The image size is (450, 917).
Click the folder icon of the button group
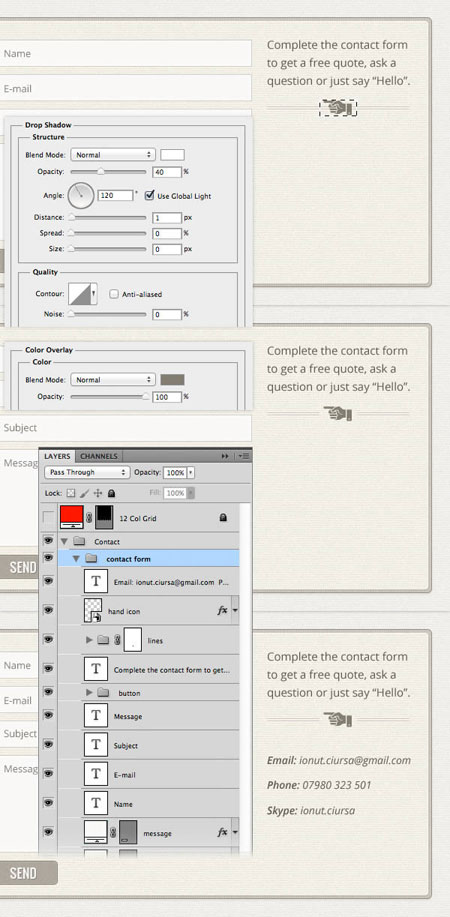coord(104,692)
